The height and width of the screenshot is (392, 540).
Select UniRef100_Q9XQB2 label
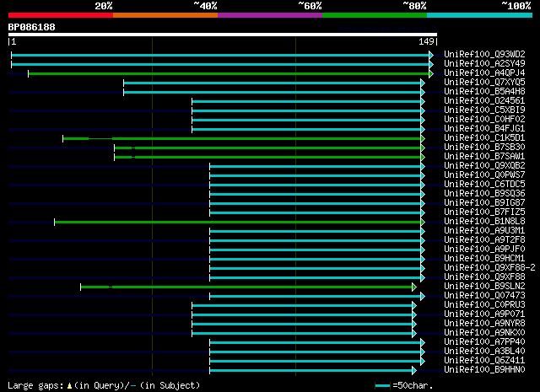click(x=484, y=165)
